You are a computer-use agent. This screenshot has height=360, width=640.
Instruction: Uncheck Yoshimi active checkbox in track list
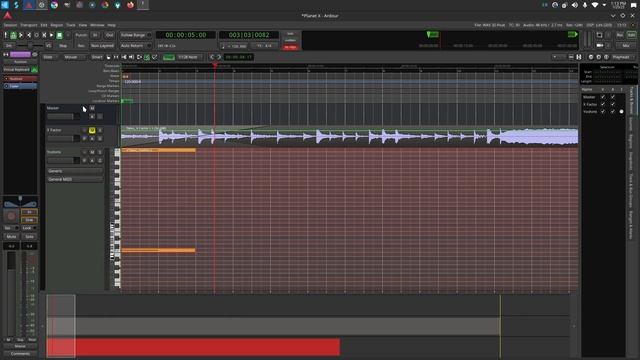[x=613, y=111]
